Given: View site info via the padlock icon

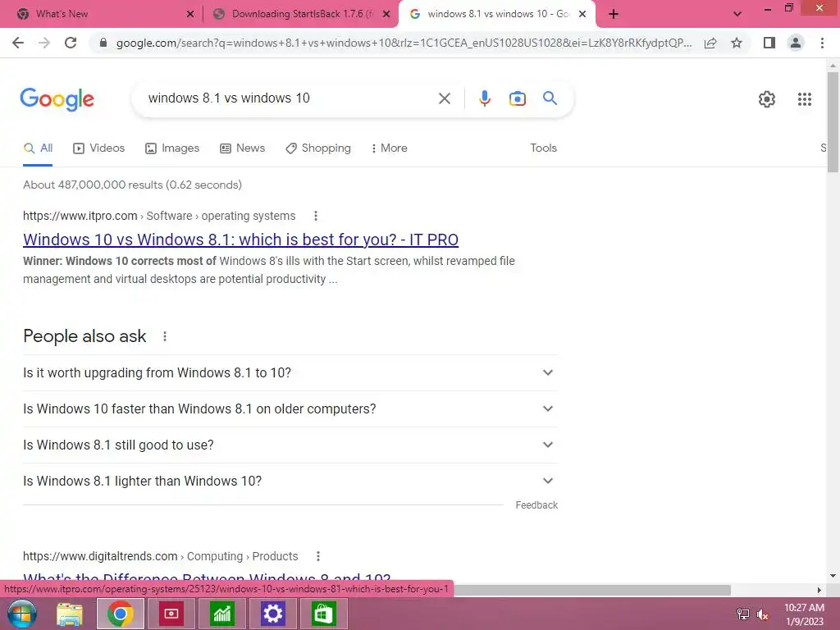Looking at the screenshot, I should [x=103, y=43].
